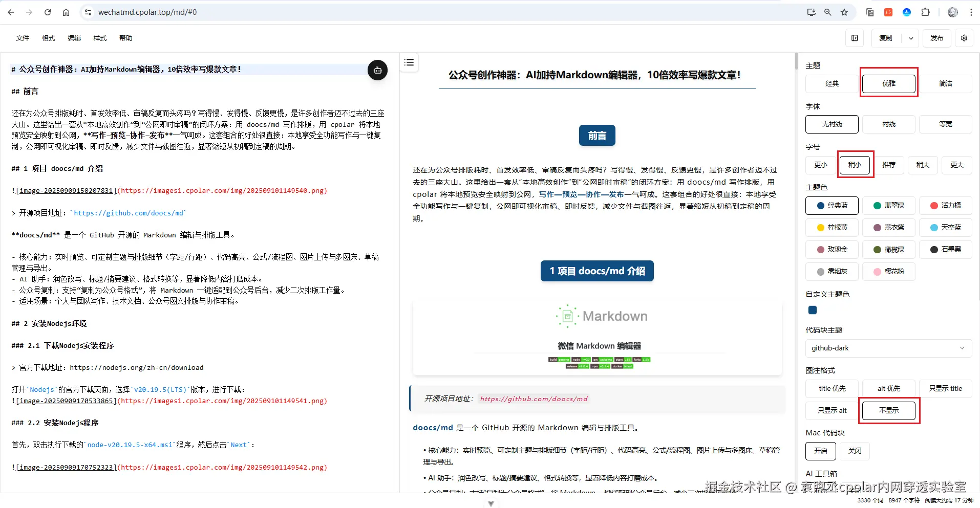Open the 样式 menu
The image size is (980, 508).
click(100, 38)
